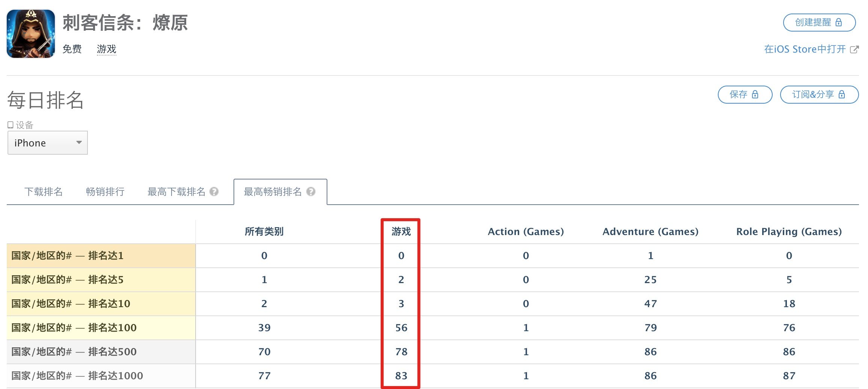
Task: Click the 订阅&分享 button
Action: pyautogui.click(x=820, y=95)
